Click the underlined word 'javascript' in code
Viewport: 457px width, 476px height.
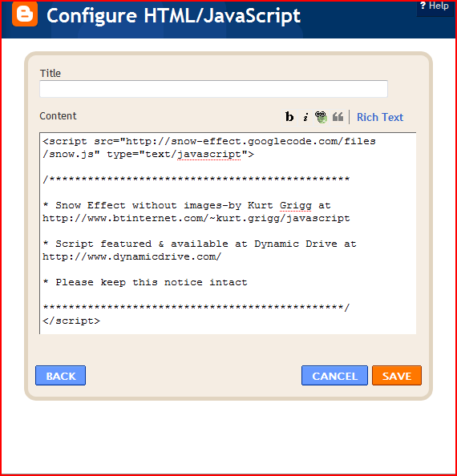coord(209,155)
